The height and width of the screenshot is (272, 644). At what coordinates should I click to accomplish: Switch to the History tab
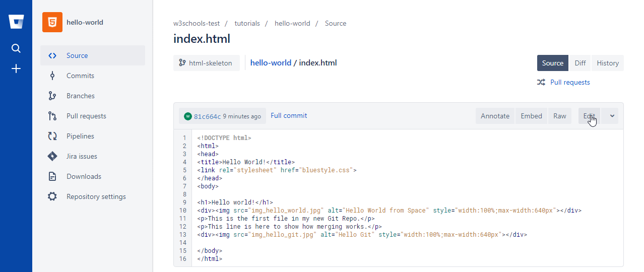click(607, 63)
